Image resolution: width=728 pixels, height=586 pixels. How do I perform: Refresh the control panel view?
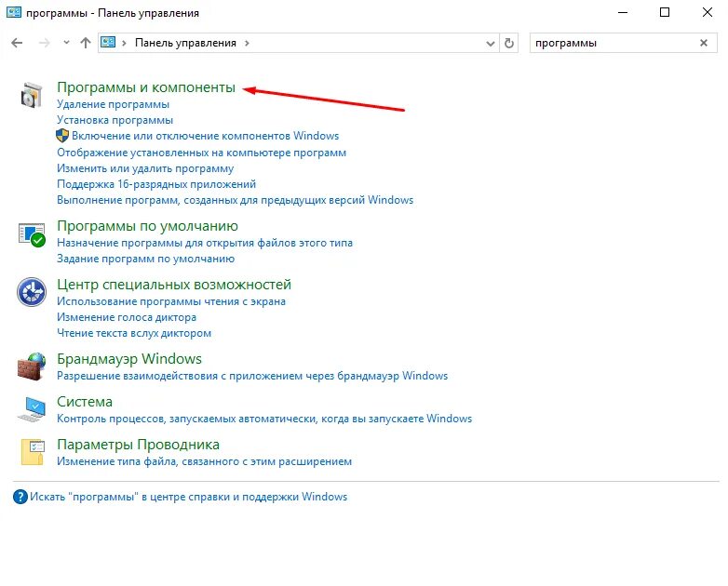coord(509,43)
